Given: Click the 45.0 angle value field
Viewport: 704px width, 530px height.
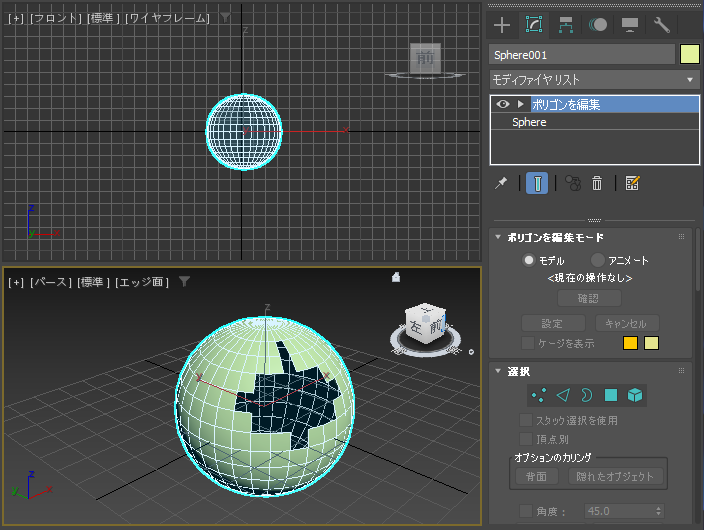Looking at the screenshot, I should (619, 511).
